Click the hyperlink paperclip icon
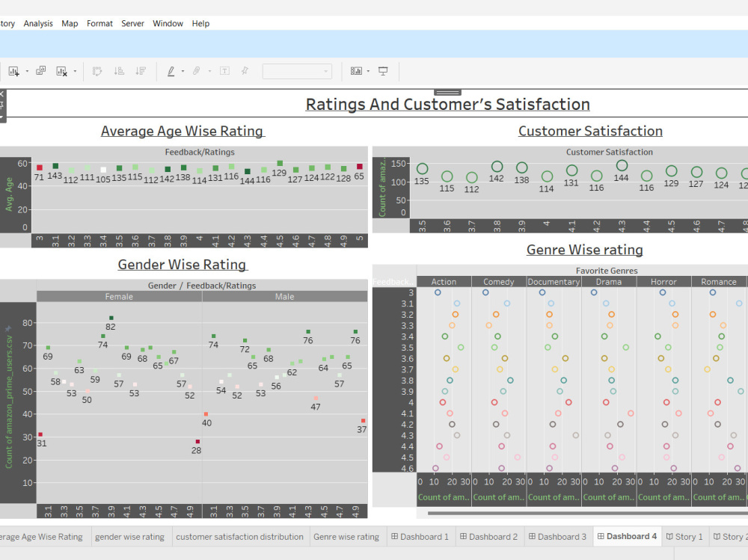This screenshot has height=560, width=748. 196,70
